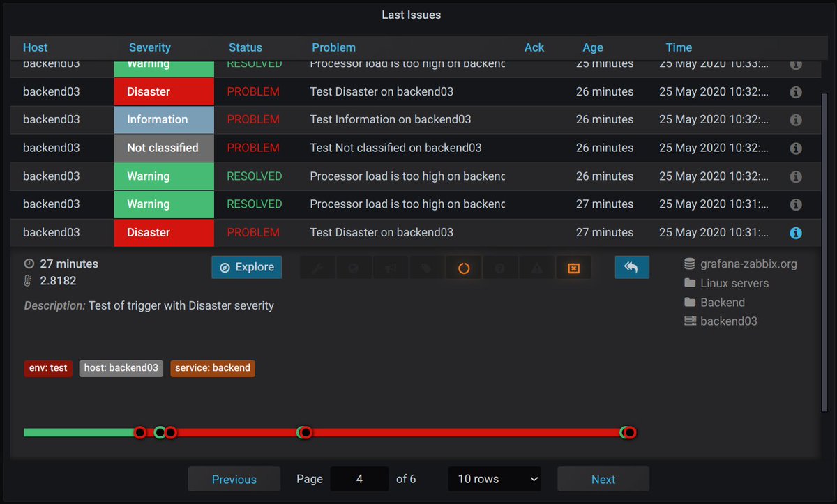This screenshot has height=504, width=837.
Task: Click the dimmed wrench icon
Action: pos(318,268)
